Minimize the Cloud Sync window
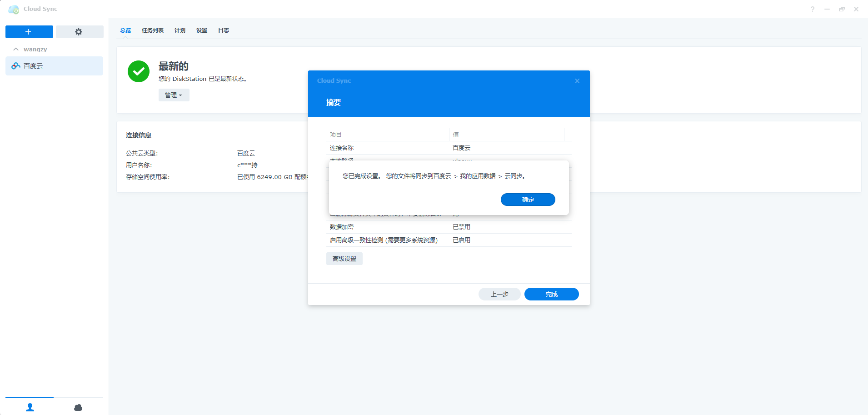Screen dimensions: 868x415 coord(827,9)
